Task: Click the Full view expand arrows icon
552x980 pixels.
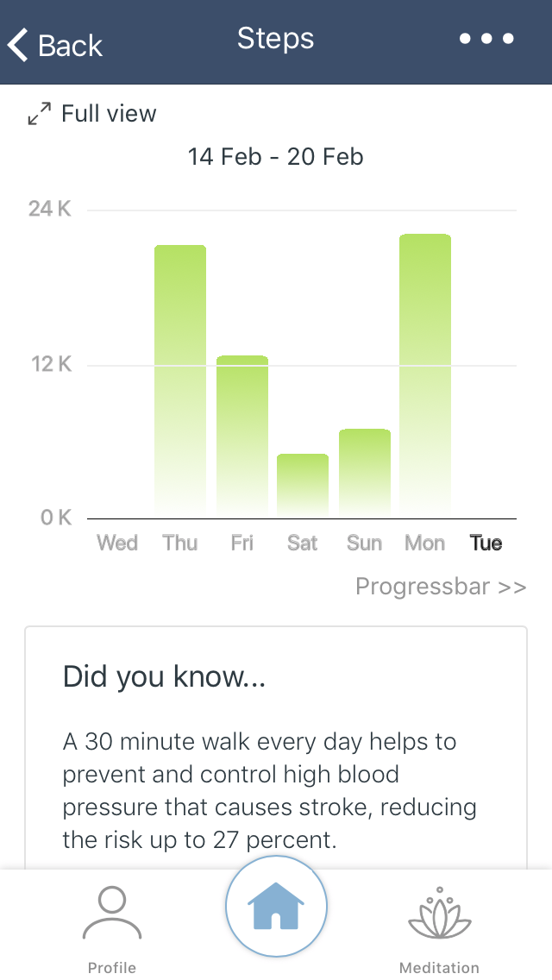Action: [x=40, y=114]
